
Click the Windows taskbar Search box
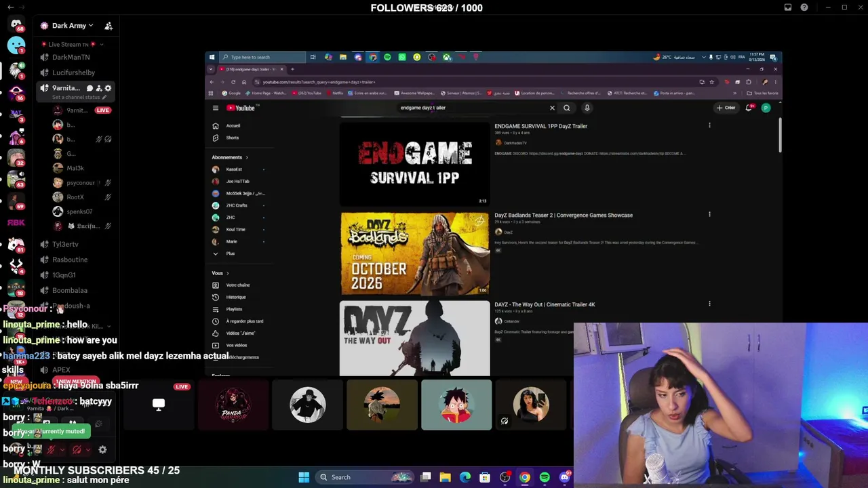365,477
